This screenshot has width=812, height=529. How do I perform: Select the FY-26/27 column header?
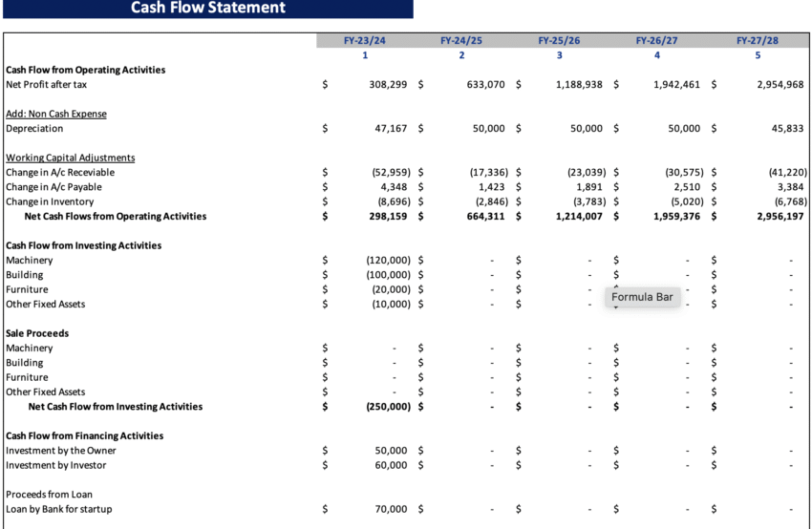coord(656,40)
